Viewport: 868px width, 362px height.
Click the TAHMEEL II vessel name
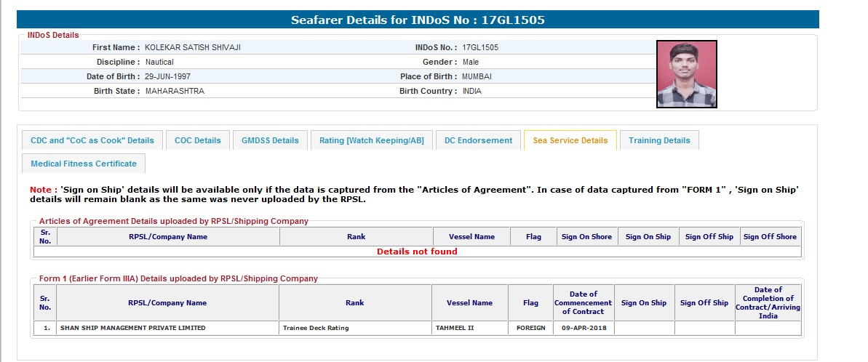coord(455,328)
